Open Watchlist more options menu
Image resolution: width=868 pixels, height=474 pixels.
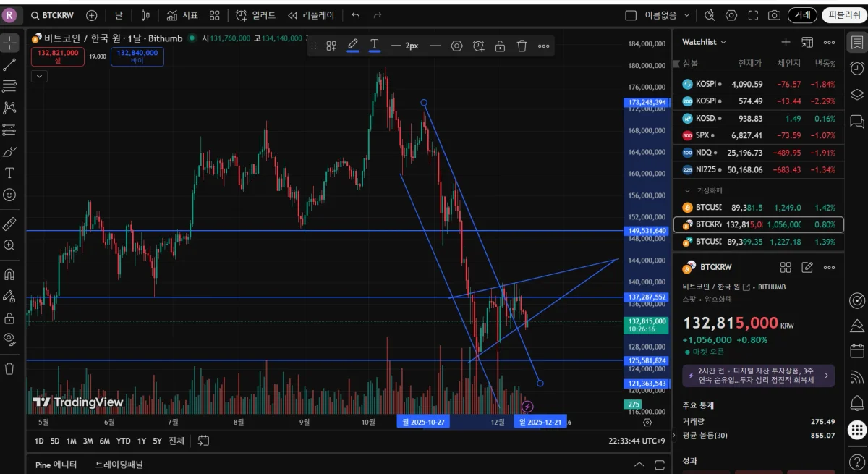point(829,42)
